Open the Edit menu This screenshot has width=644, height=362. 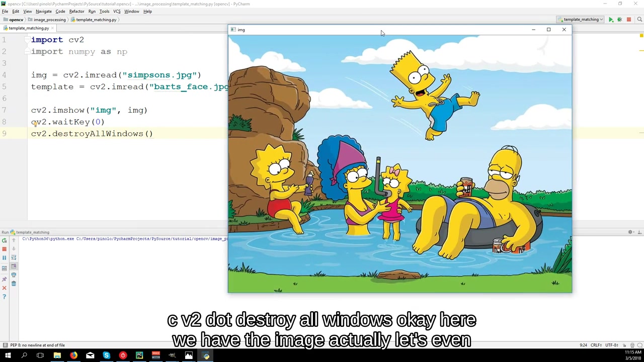[16, 11]
